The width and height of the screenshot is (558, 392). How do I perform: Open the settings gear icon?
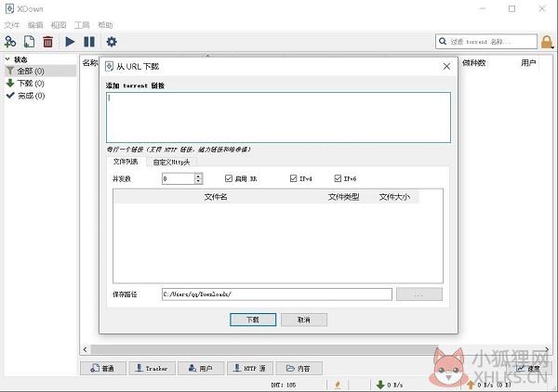point(112,42)
